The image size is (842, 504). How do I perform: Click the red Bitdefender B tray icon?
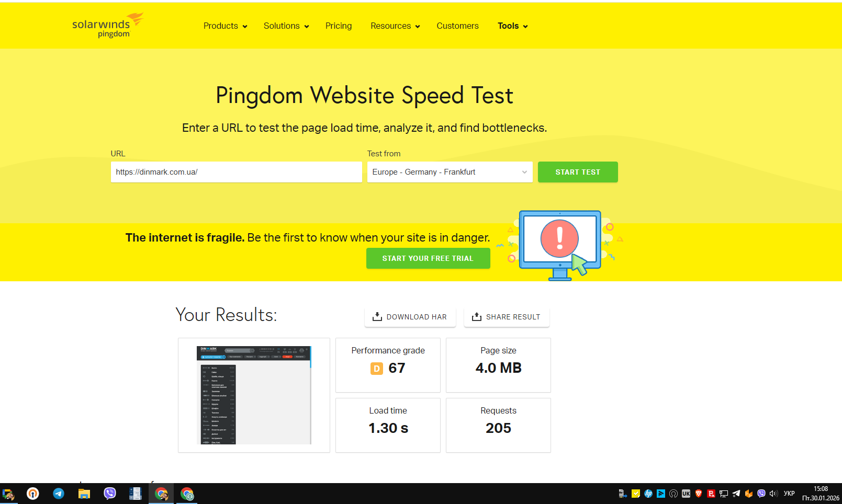(711, 494)
